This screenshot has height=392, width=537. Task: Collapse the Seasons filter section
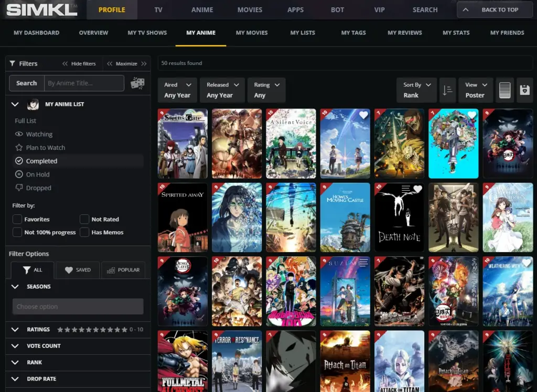[15, 287]
